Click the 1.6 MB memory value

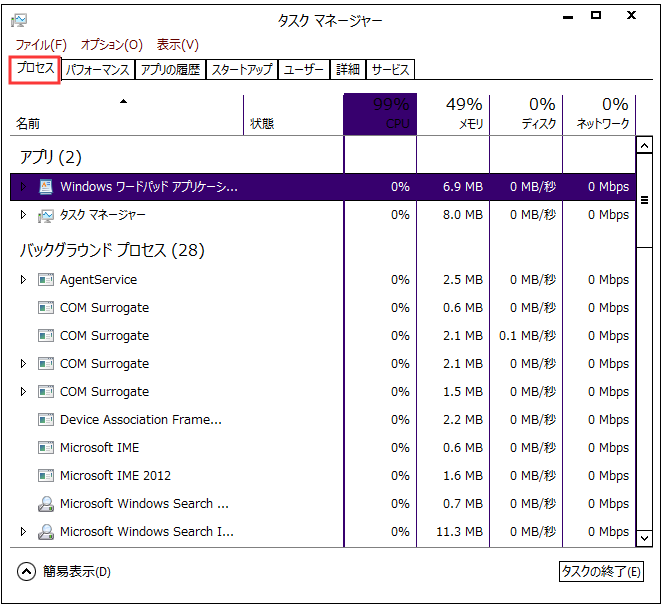(x=463, y=476)
